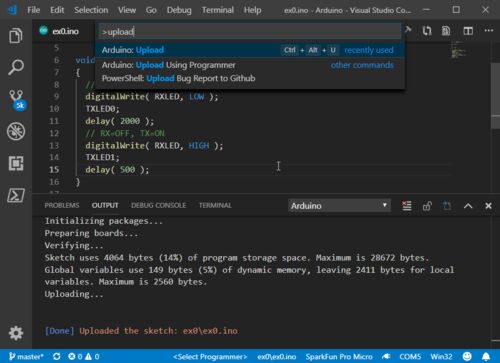500x363 pixels.
Task: Open the Search view in activity bar
Action: (16, 67)
